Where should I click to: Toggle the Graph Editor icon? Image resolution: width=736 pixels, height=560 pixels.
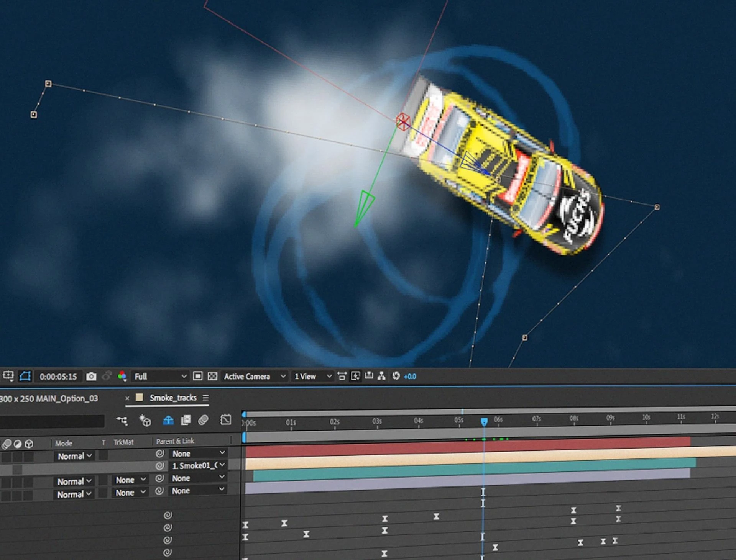(x=226, y=420)
